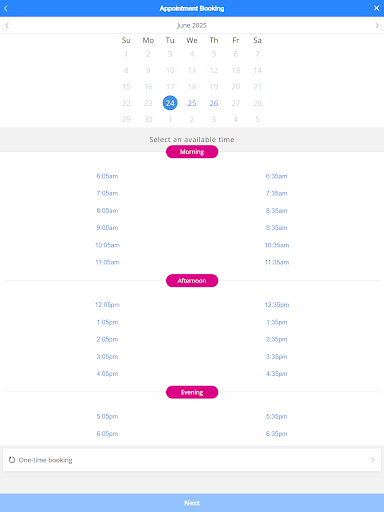Expand the One-time booking options
Image resolution: width=384 pixels, height=512 pixels.
pos(192,460)
